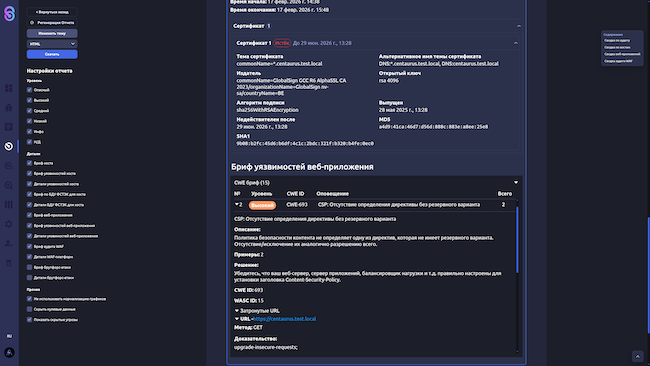Screen dimensions: 650x366
Task: Open the vertical bars icon in sidebar
Action: click(x=9, y=205)
